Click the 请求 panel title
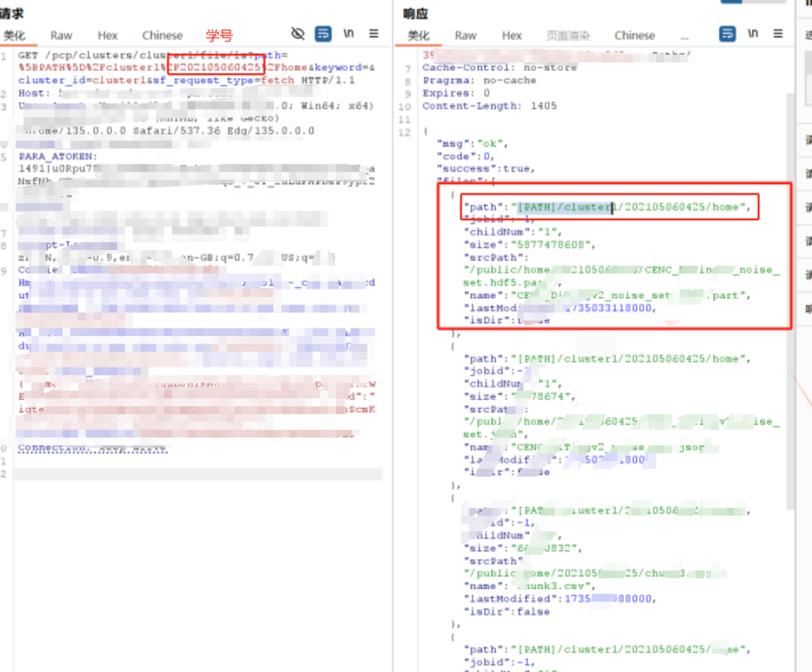812x672 pixels. pos(12,14)
